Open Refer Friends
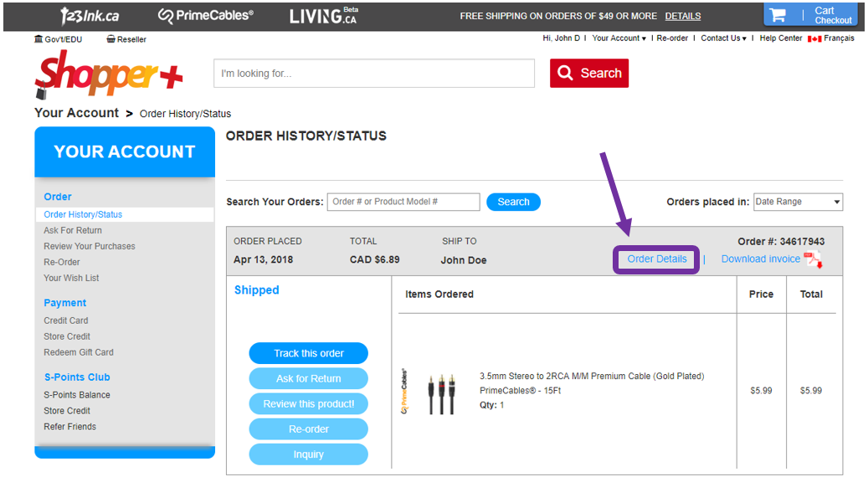This screenshot has height=482, width=868. click(x=69, y=427)
